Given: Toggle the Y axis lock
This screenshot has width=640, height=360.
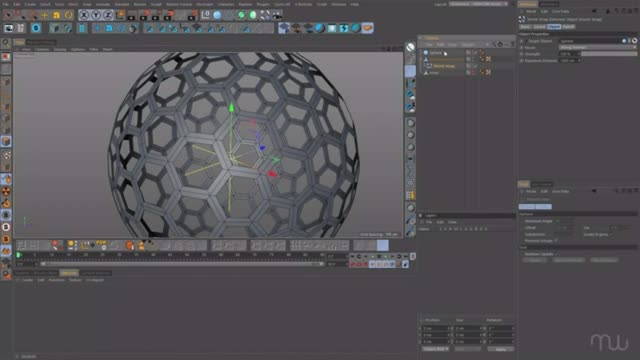Looking at the screenshot, I should [96, 15].
